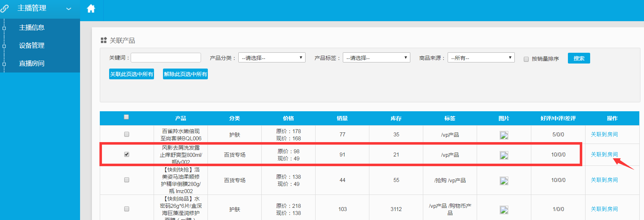Click the grid icon next to 关联产品
Viewport: 644px width, 220px height.
[104, 40]
